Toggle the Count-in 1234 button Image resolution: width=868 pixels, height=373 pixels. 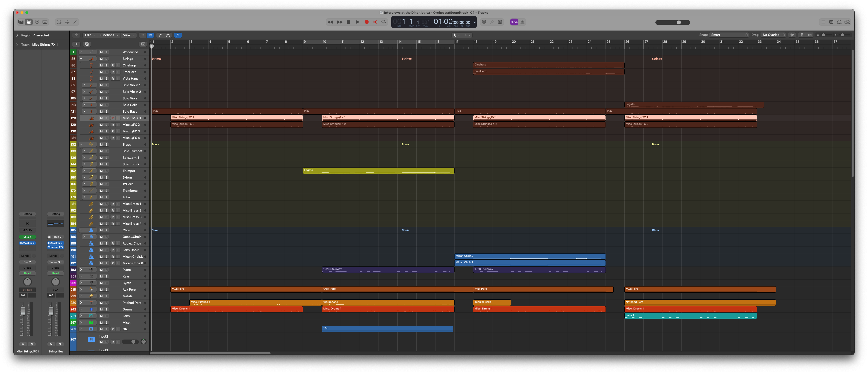tap(514, 22)
